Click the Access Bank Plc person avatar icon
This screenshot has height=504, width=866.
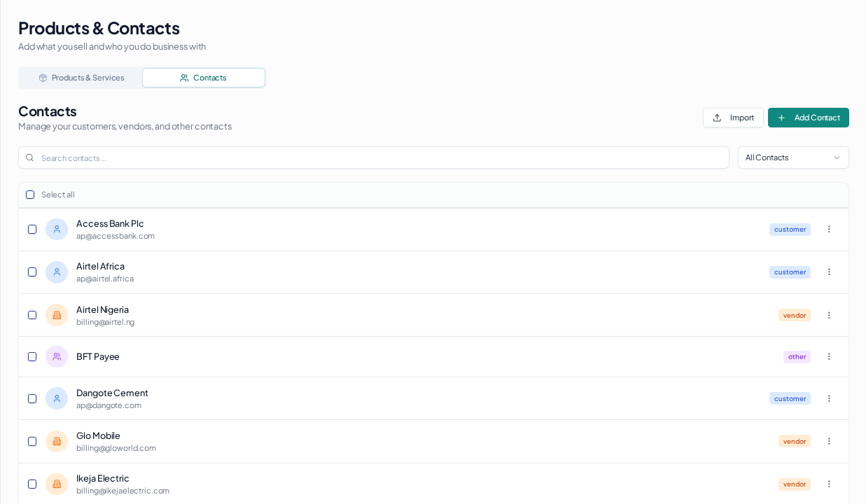[x=57, y=230]
